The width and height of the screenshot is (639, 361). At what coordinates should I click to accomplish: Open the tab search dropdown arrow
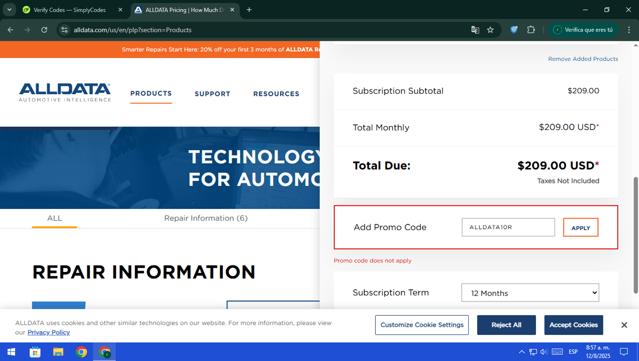[x=9, y=10]
